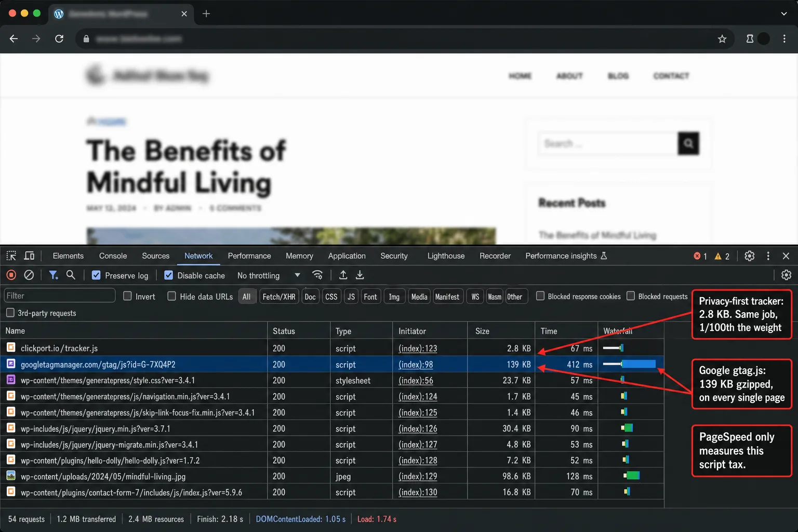This screenshot has height=532, width=798.
Task: Import HAR file upload icon
Action: pos(343,275)
